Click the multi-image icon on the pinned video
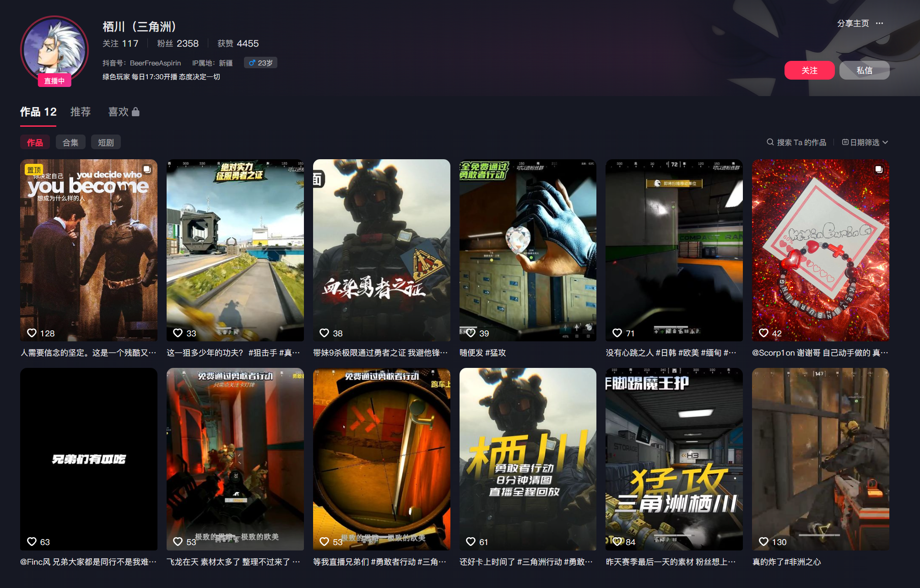 pos(147,169)
